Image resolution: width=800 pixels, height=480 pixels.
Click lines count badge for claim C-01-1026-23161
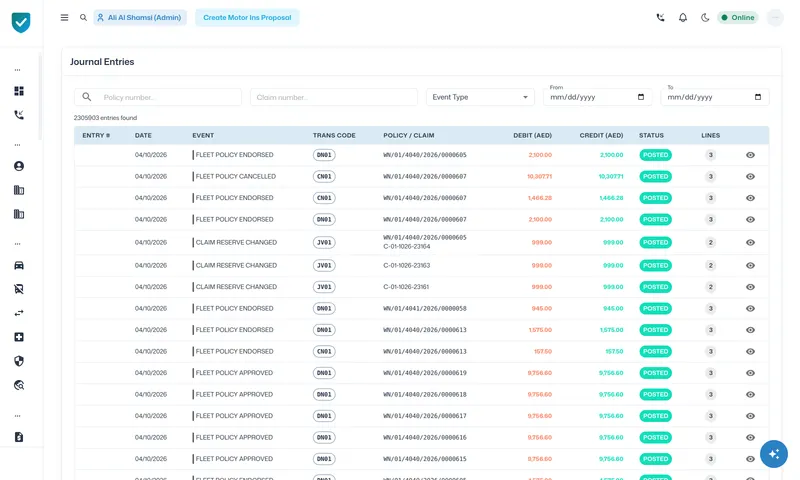tap(710, 287)
